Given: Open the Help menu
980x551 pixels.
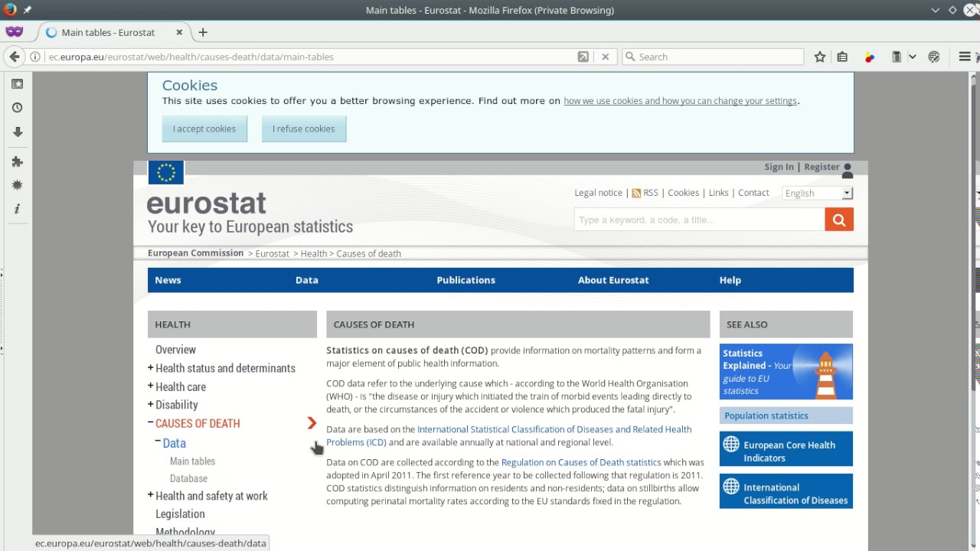Looking at the screenshot, I should (x=730, y=280).
